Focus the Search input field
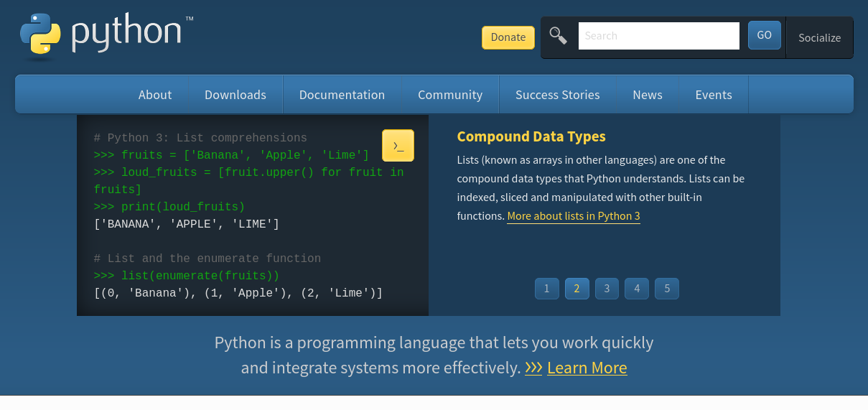The width and height of the screenshot is (868, 410). (659, 36)
